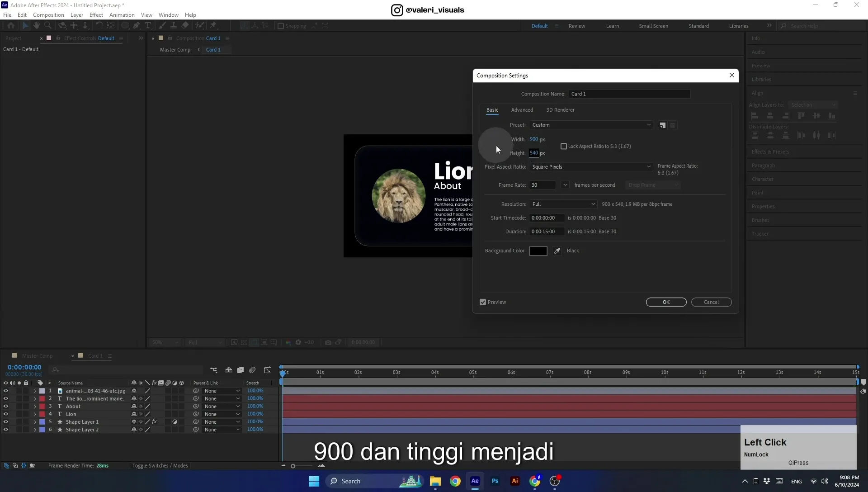
Task: Open the timeline Graph Editor
Action: coord(268,370)
